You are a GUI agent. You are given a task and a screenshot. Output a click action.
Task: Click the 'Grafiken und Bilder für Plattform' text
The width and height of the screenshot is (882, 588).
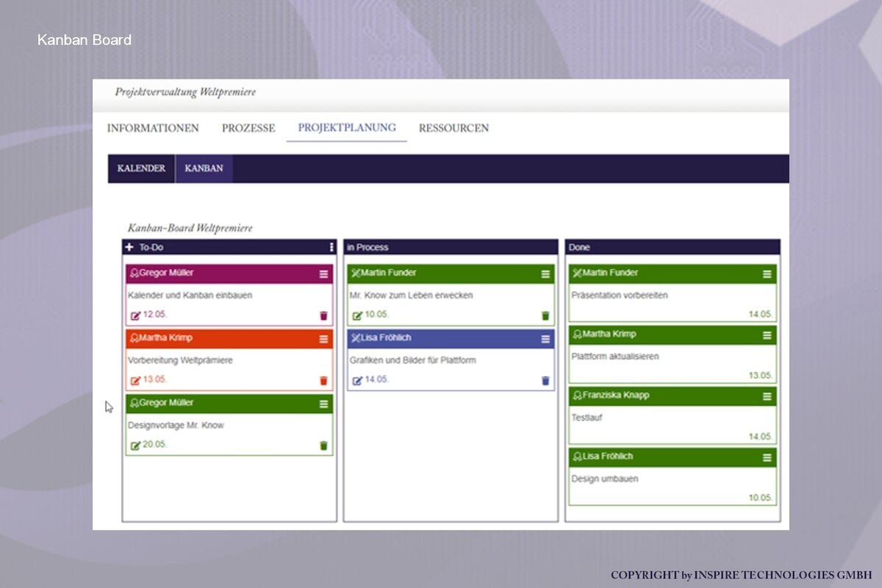coord(413,361)
